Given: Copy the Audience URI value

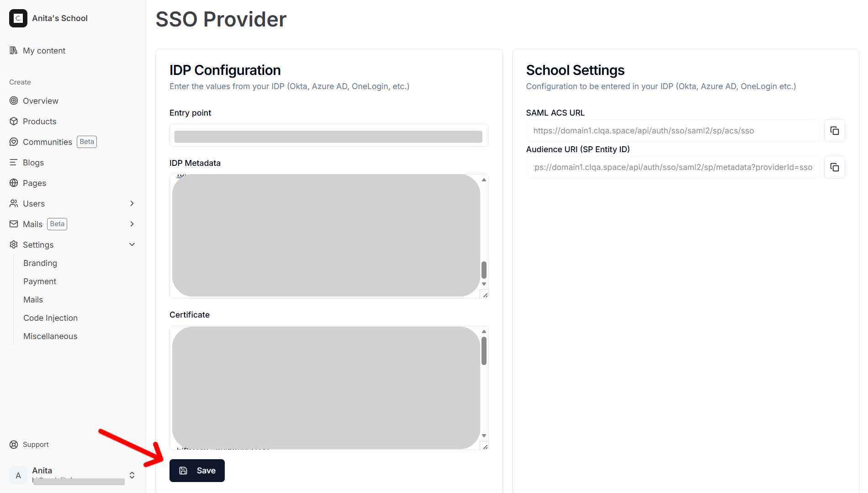Looking at the screenshot, I should pos(835,167).
